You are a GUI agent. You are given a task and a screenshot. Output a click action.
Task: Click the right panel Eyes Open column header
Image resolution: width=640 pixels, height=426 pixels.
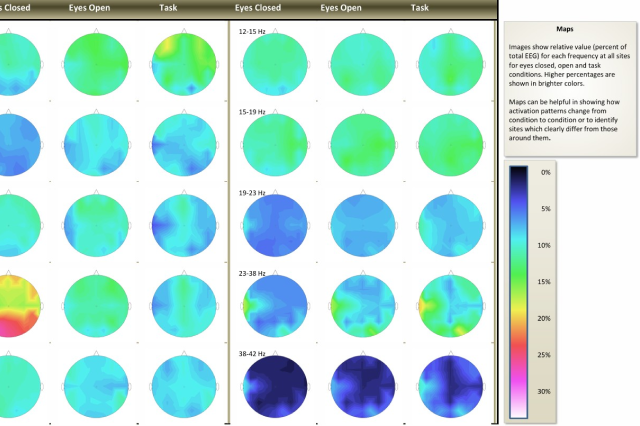coord(346,8)
